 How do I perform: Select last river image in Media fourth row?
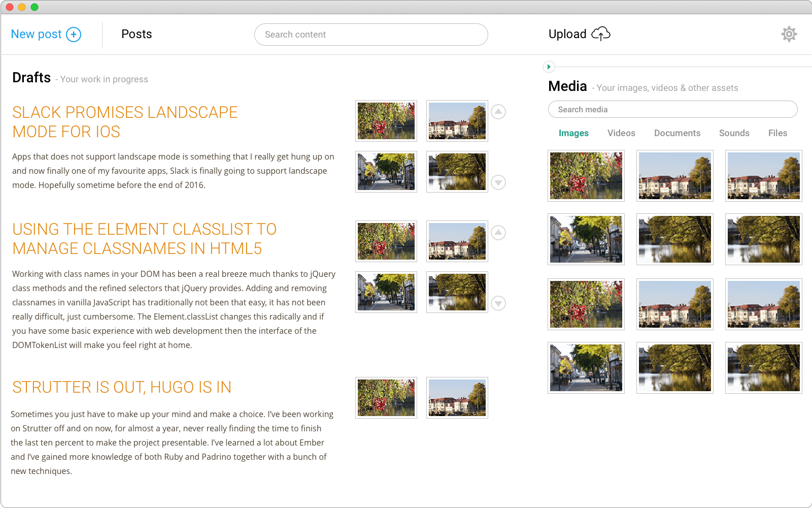(764, 368)
